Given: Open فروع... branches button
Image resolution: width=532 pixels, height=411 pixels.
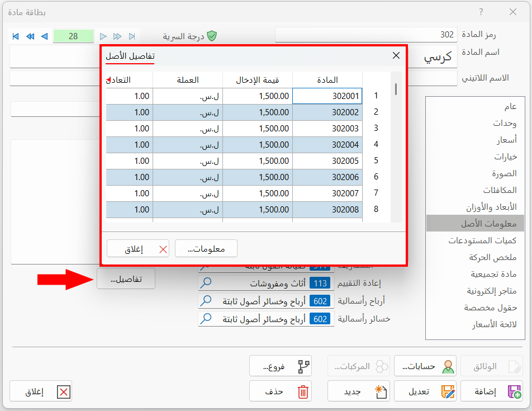Looking at the screenshot, I should pyautogui.click(x=281, y=366).
